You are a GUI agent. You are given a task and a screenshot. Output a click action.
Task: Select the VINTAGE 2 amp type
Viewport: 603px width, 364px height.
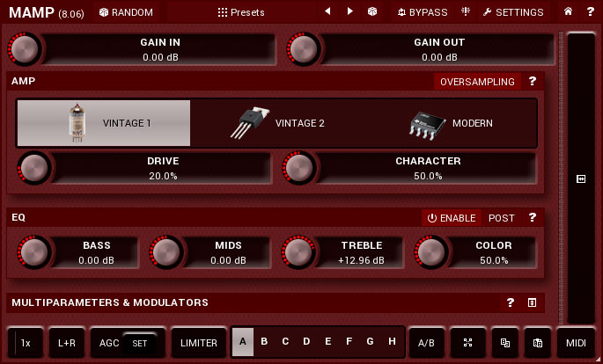click(276, 123)
